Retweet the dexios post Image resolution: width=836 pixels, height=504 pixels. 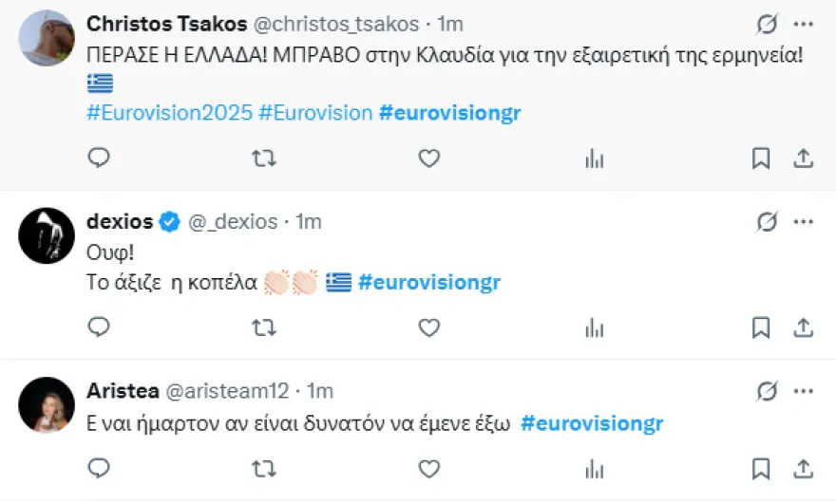[263, 327]
